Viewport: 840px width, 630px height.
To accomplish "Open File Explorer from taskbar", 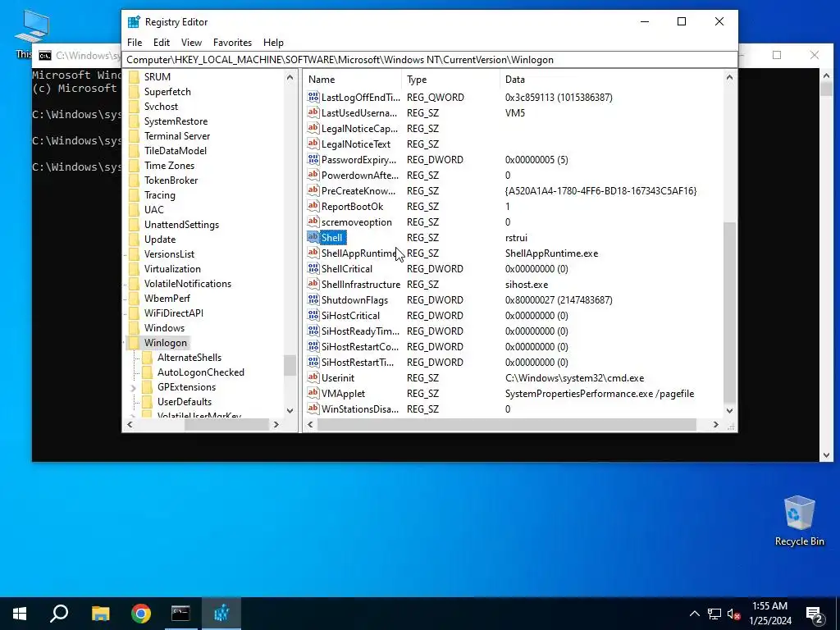I will click(x=100, y=614).
